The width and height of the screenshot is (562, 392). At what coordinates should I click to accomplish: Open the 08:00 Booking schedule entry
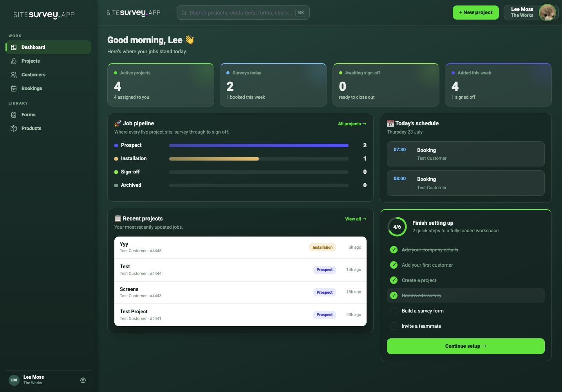pyautogui.click(x=466, y=183)
